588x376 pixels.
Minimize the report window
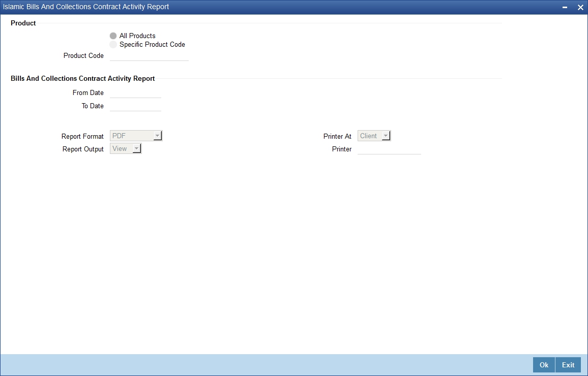point(565,8)
